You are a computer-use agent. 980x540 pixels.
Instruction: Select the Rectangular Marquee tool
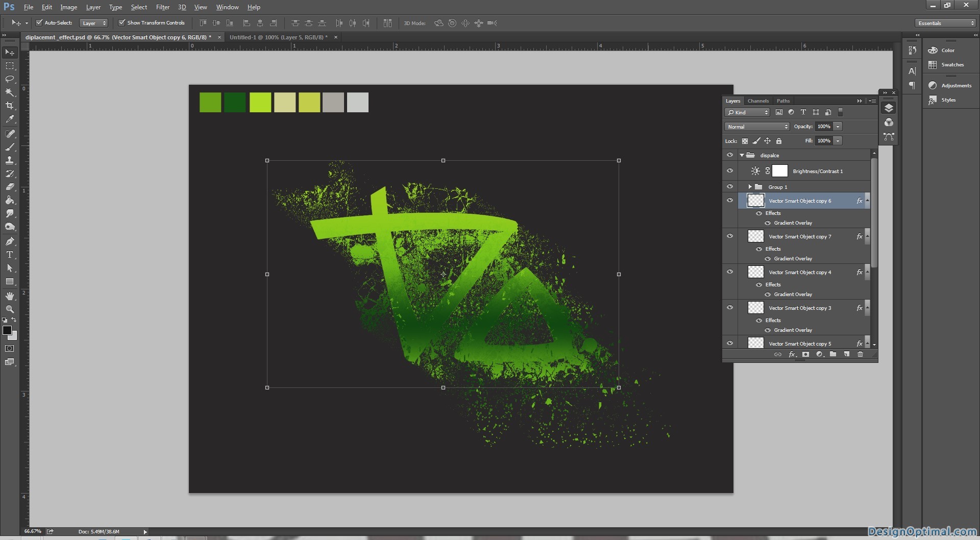click(x=10, y=66)
